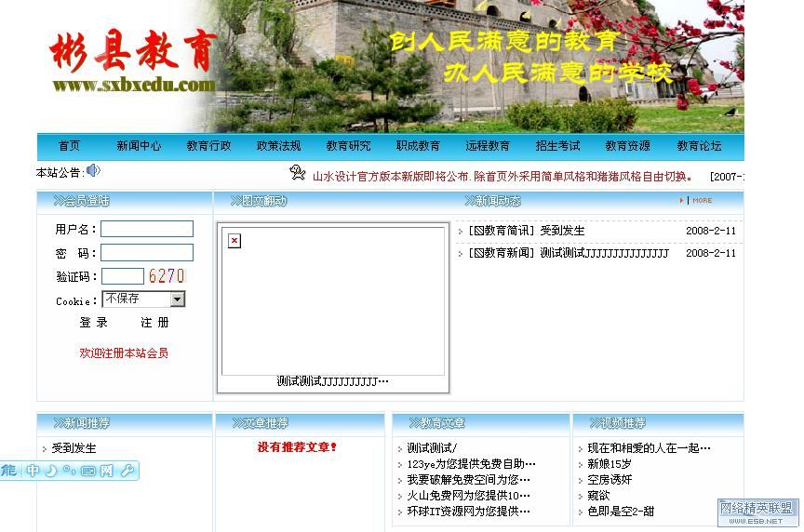Click the 新闻推荐 section header

click(x=82, y=423)
